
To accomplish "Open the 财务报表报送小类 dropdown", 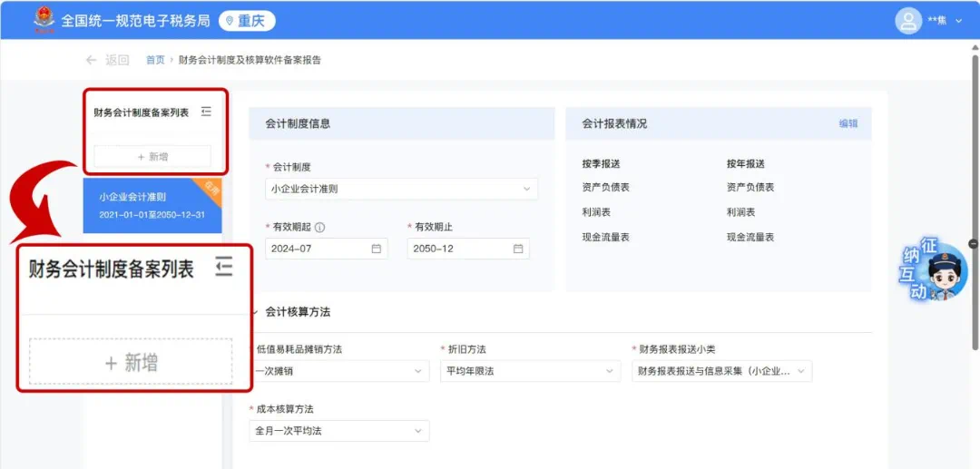I will 722,371.
